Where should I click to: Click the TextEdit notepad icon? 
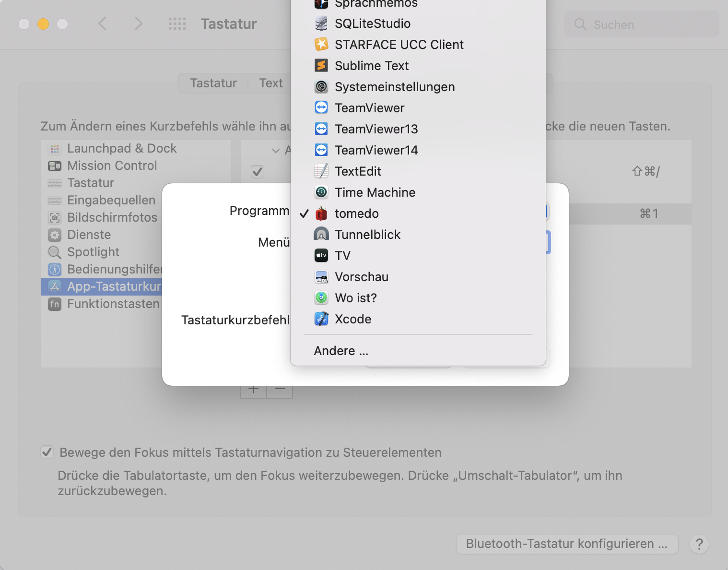click(321, 171)
